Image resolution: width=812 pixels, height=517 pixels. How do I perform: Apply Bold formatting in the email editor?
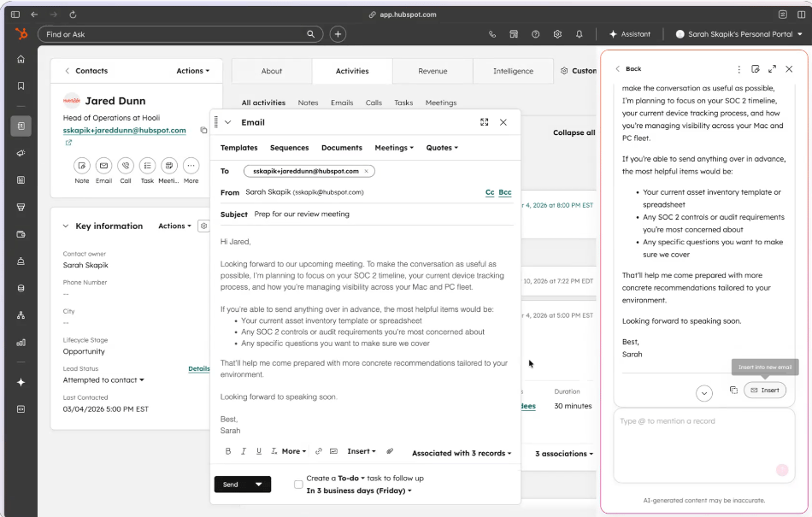coord(228,451)
